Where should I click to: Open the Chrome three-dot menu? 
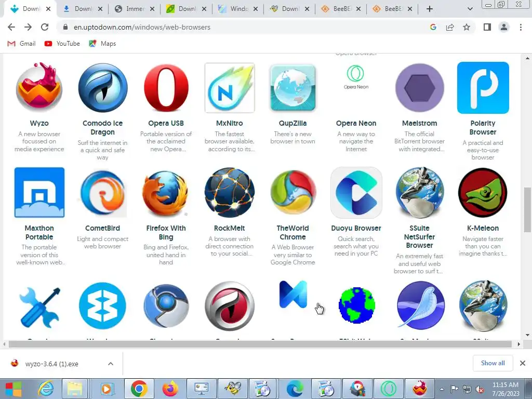tap(521, 27)
